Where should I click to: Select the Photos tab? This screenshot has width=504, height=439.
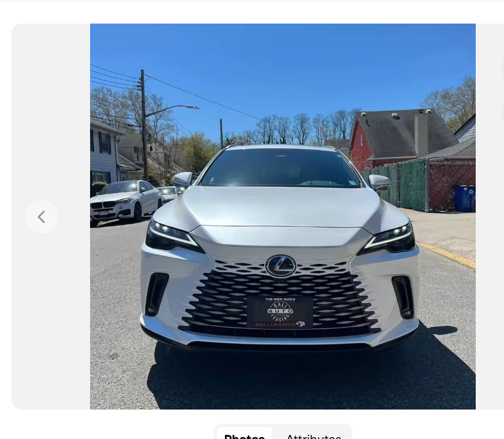tap(244, 435)
